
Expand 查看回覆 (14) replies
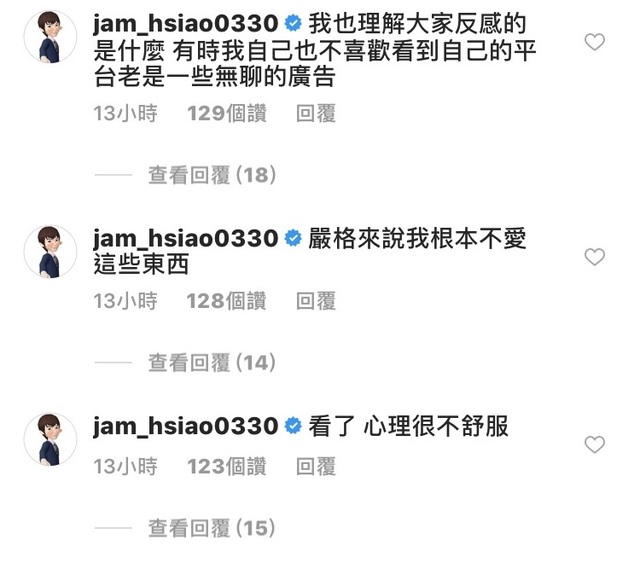tap(212, 363)
